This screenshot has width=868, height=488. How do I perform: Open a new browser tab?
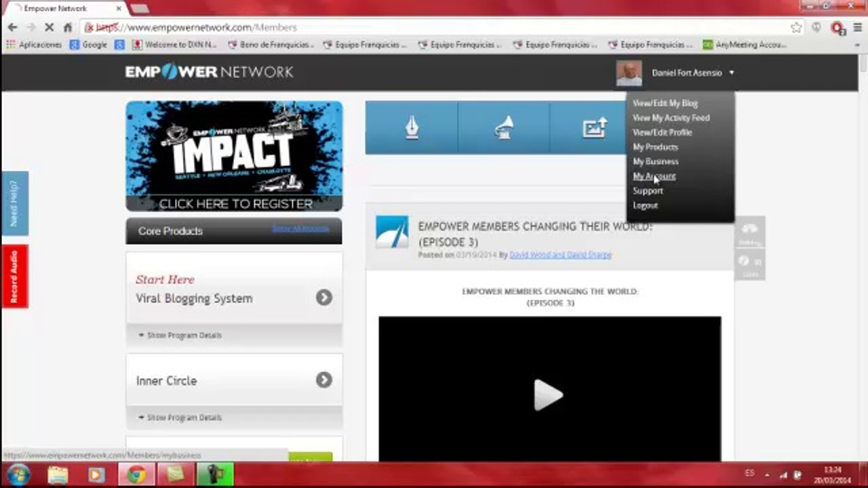139,9
